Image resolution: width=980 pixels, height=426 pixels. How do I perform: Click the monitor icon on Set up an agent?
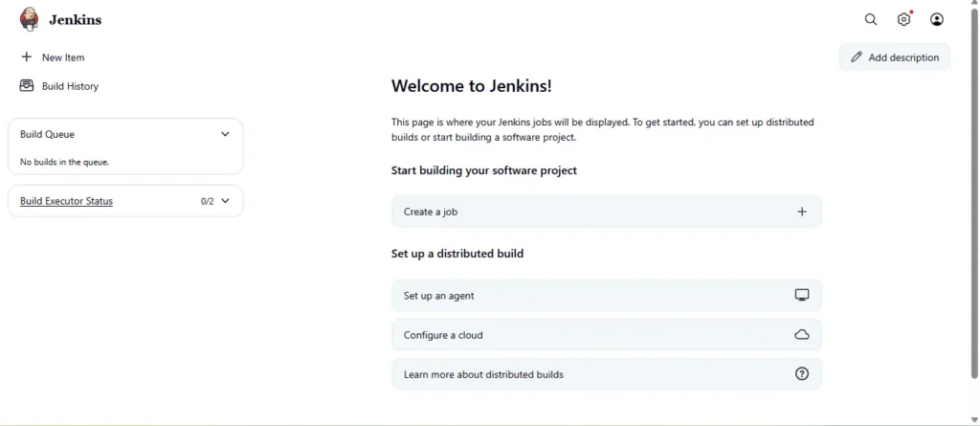(802, 296)
